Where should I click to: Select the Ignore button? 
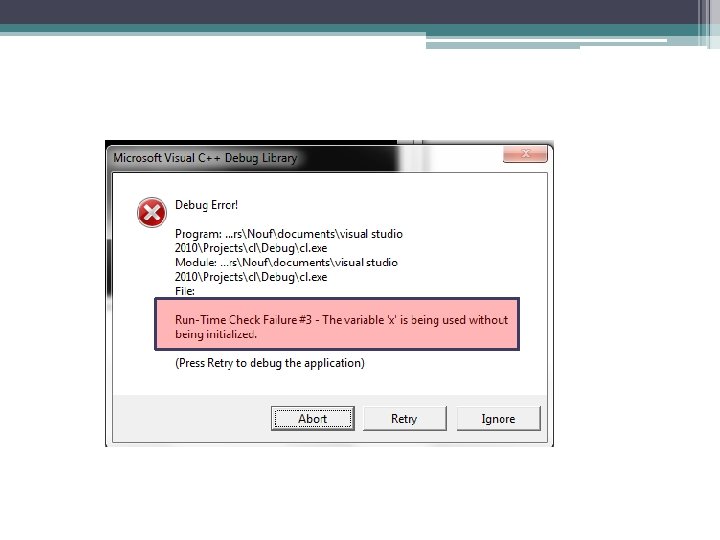(498, 418)
